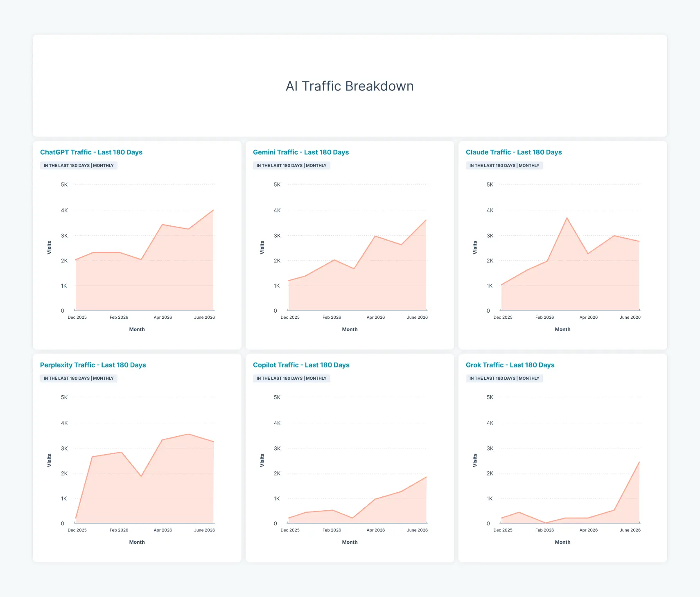Click 'Feb 2026' on the Grok chart axis
Screen dimensions: 700x597
pyautogui.click(x=544, y=530)
